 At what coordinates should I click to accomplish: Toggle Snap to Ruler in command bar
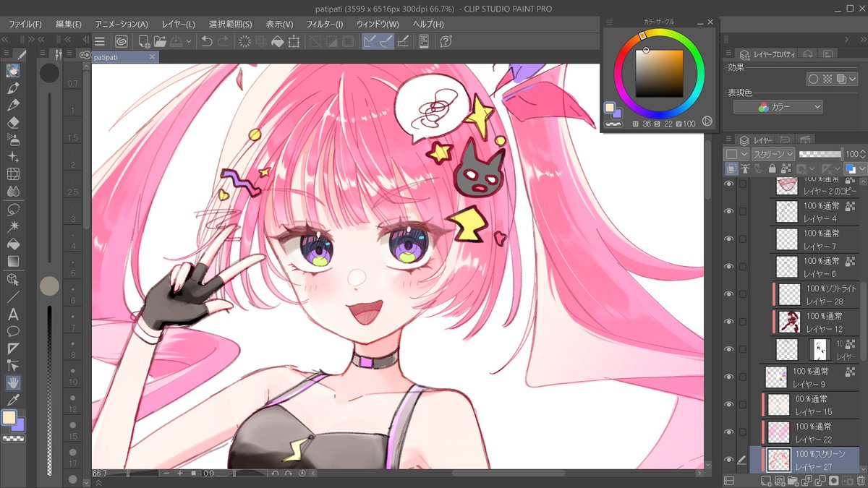tap(370, 41)
